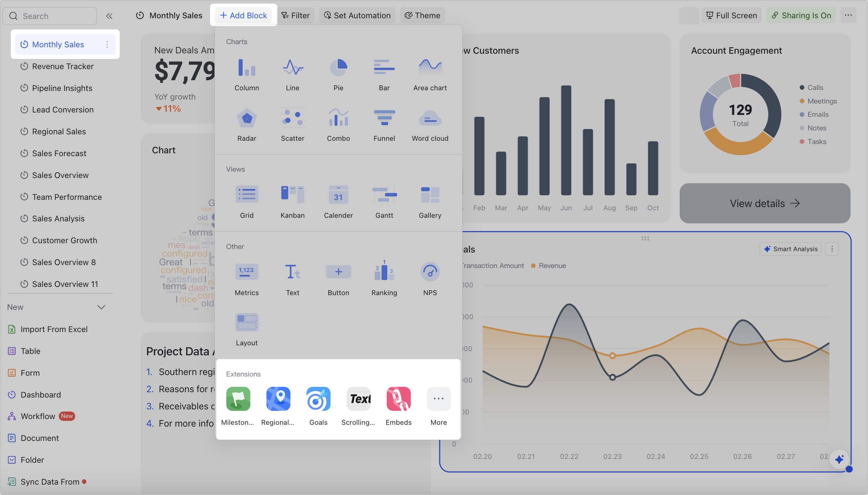Collapse the left sidebar

(110, 16)
